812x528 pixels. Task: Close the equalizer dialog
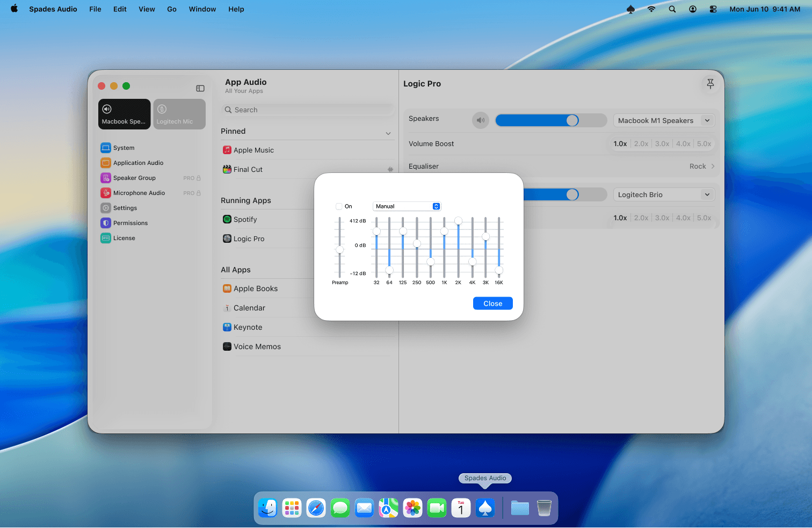(492, 303)
